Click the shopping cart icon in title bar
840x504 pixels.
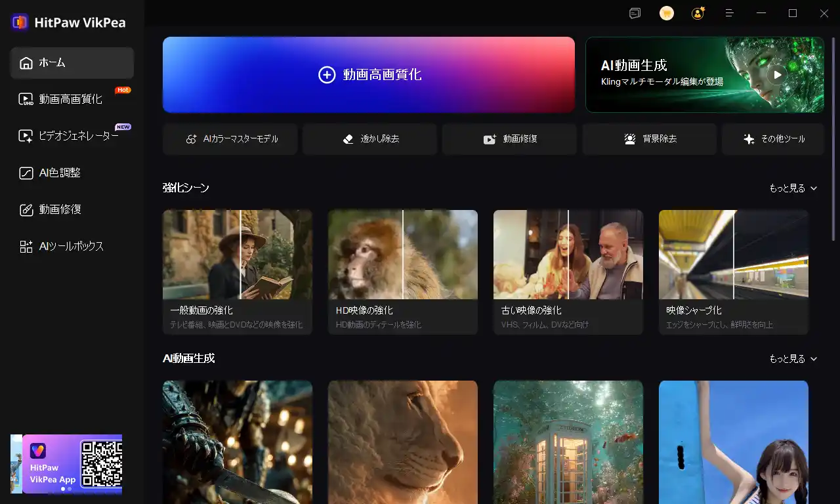[667, 13]
